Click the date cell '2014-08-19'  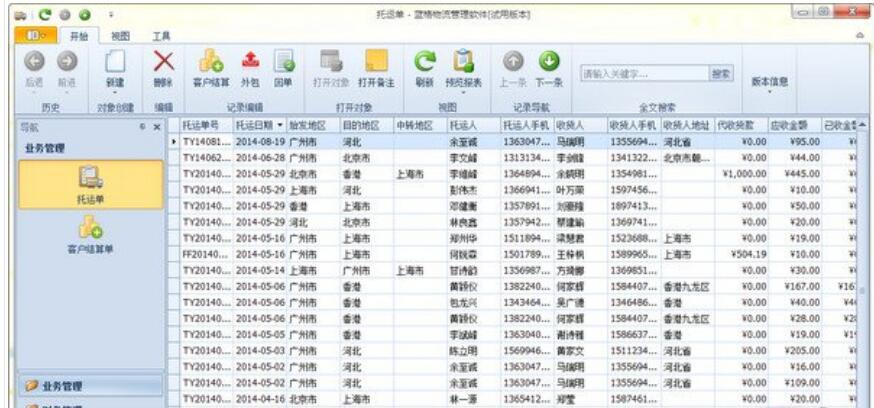pyautogui.click(x=260, y=142)
